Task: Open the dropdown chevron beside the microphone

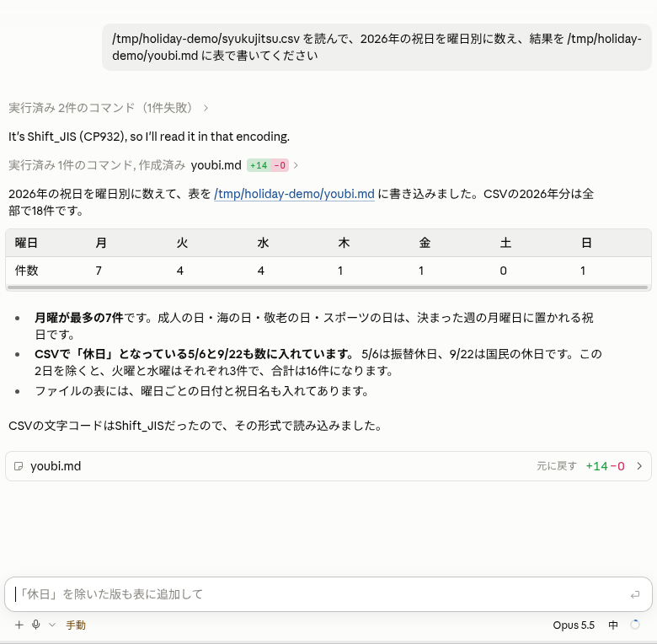Action: point(52,625)
